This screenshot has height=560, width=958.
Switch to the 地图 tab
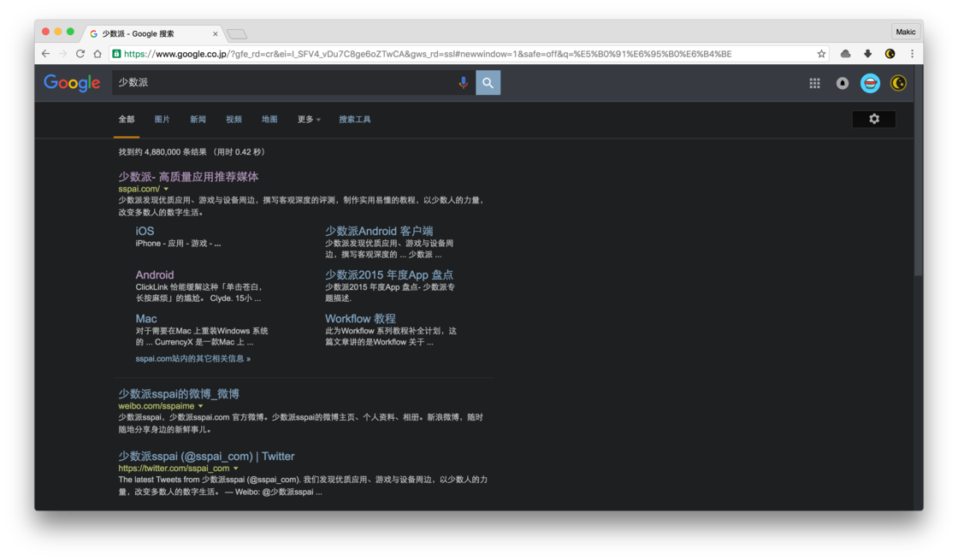[269, 120]
